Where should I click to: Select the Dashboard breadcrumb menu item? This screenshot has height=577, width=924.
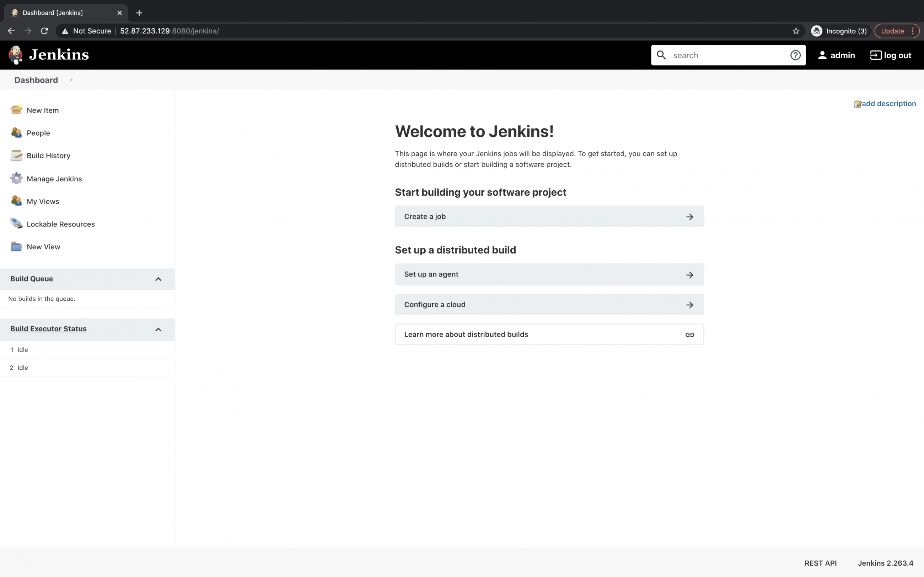[x=36, y=80]
